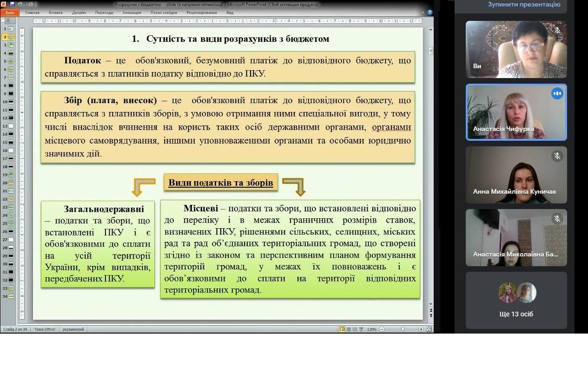Open zoom level 120% dialog
Image resolution: width=588 pixels, height=367 pixels.
pyautogui.click(x=372, y=329)
